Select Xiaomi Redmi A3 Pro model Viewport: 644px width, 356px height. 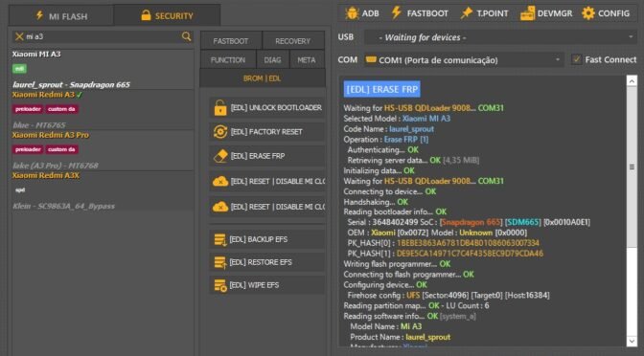51,135
